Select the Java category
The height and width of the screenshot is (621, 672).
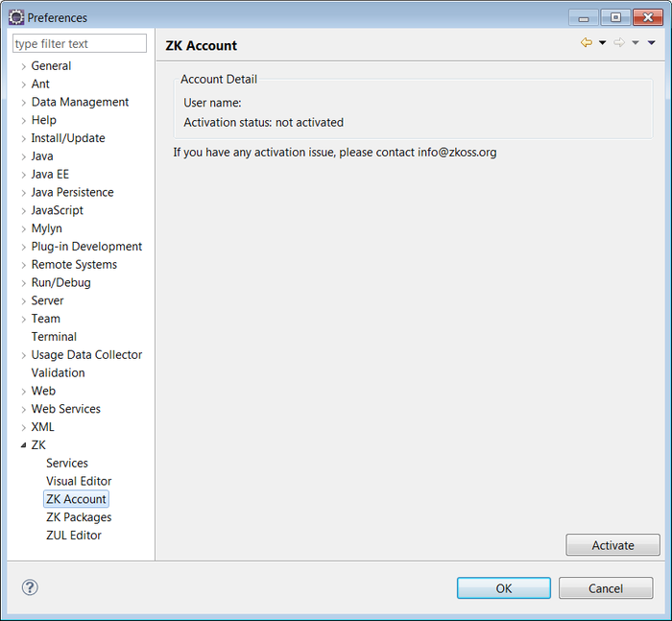[x=42, y=156]
